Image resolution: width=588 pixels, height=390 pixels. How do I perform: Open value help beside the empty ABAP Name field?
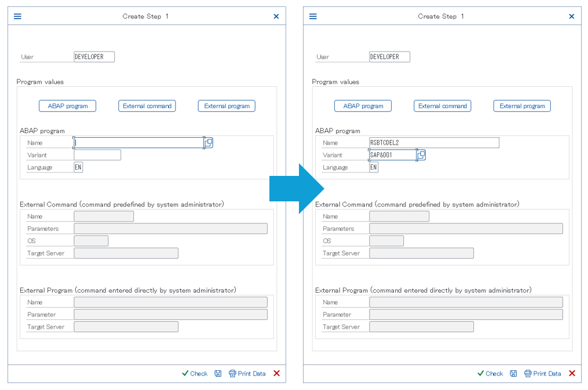pyautogui.click(x=209, y=142)
